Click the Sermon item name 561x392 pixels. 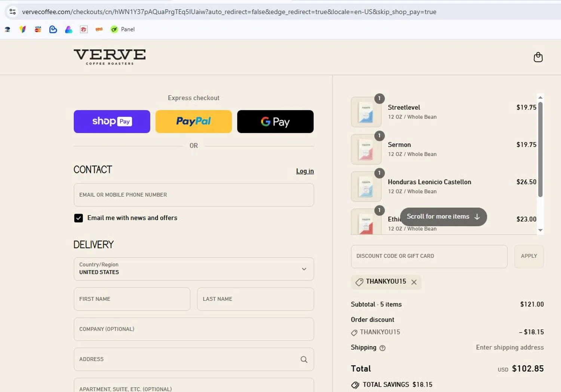[x=399, y=145]
